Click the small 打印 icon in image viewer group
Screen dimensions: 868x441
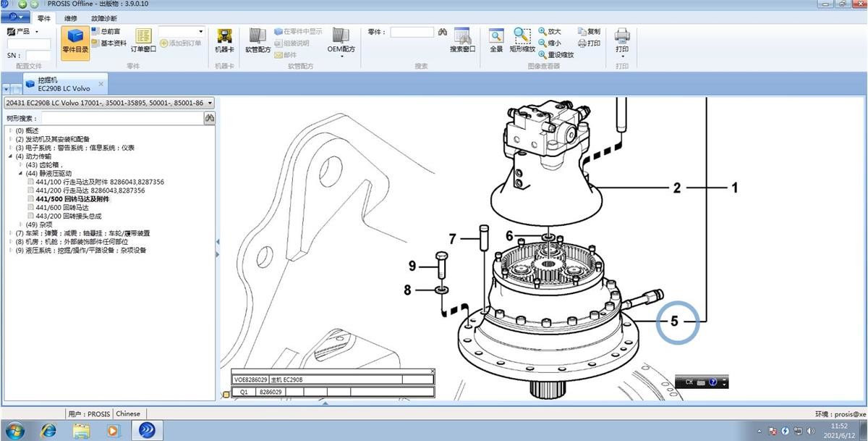coord(589,43)
